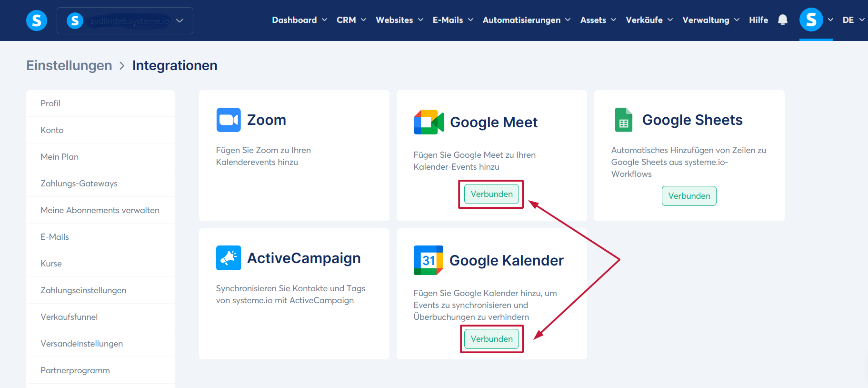Screen dimensions: 868x388
Task: Select Verkaufsfunnel in sidebar
Action: pyautogui.click(x=100, y=317)
